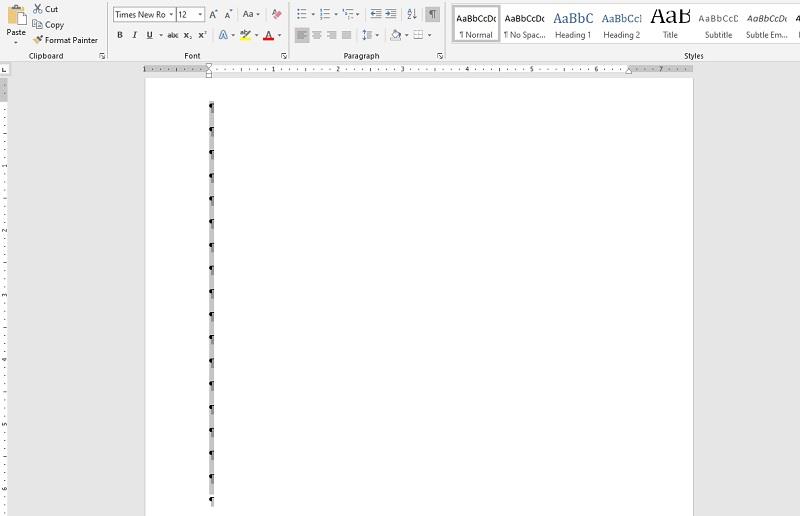
Task: Pick the red font color swatch
Action: (x=268, y=35)
